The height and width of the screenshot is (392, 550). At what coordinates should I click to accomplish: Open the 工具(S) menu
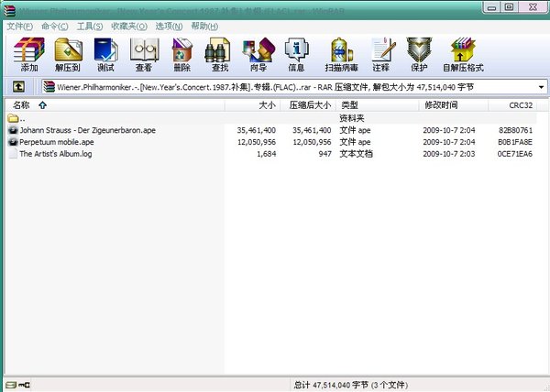[90, 27]
